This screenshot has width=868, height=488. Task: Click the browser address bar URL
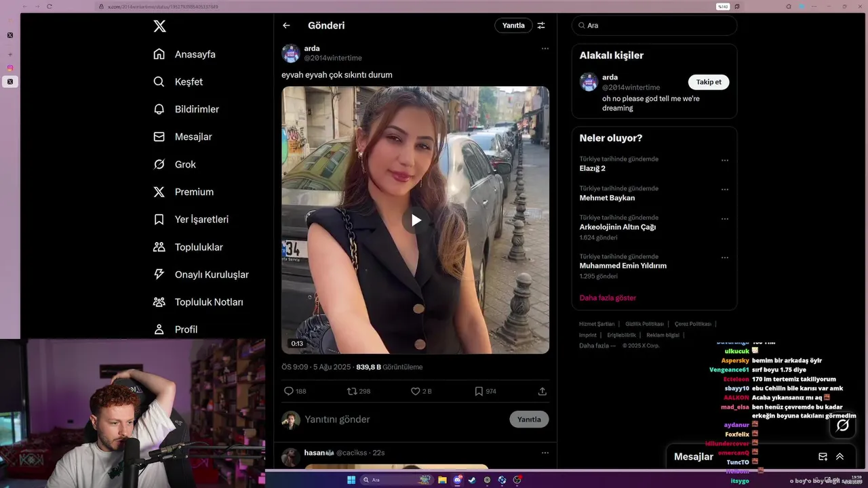pos(163,7)
